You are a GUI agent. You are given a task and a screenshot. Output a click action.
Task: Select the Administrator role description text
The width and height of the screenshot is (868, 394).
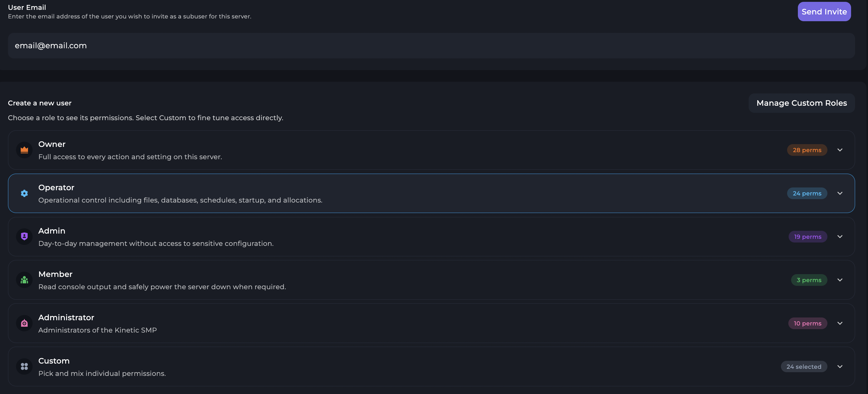point(98,330)
